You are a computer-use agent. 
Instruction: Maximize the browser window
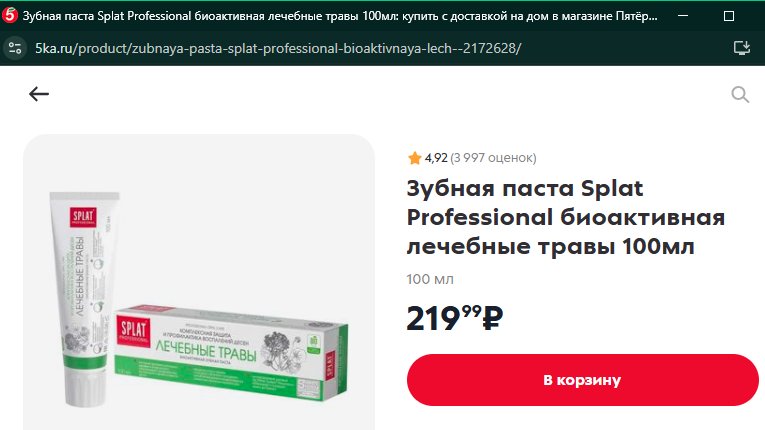(729, 16)
